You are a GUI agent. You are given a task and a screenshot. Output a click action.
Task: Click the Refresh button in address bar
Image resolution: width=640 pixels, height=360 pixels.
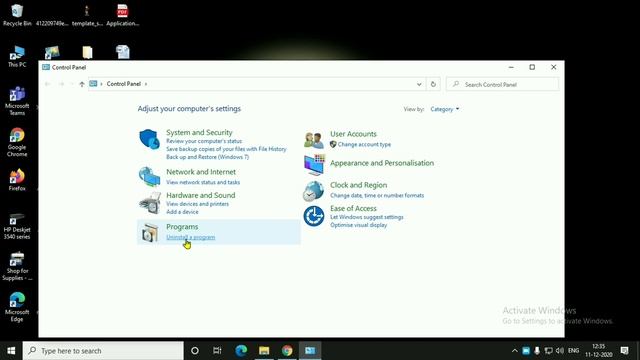pos(433,84)
